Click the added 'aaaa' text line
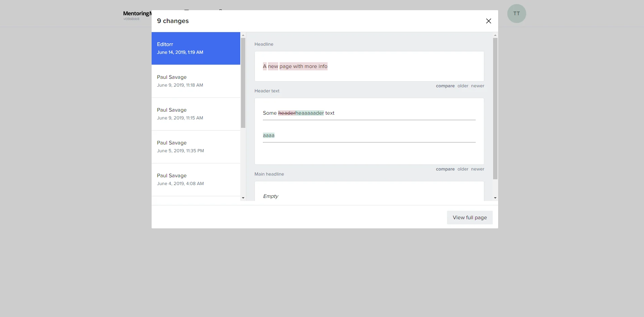This screenshot has width=644, height=317. [x=269, y=135]
